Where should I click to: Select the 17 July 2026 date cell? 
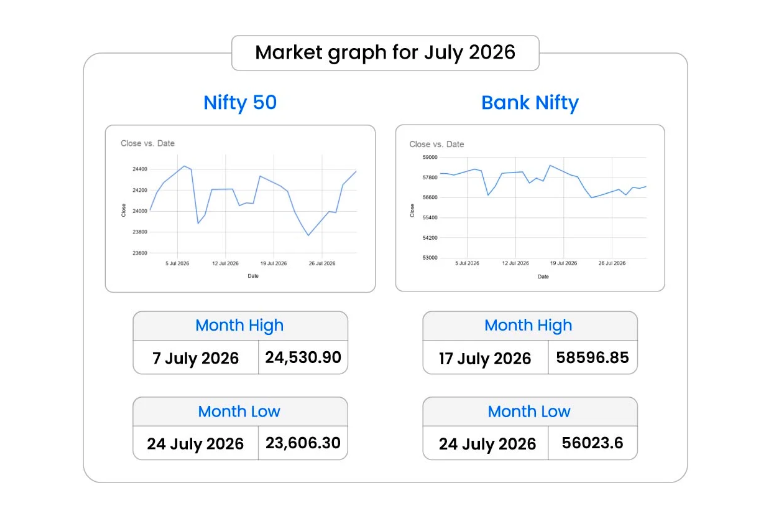click(x=485, y=358)
